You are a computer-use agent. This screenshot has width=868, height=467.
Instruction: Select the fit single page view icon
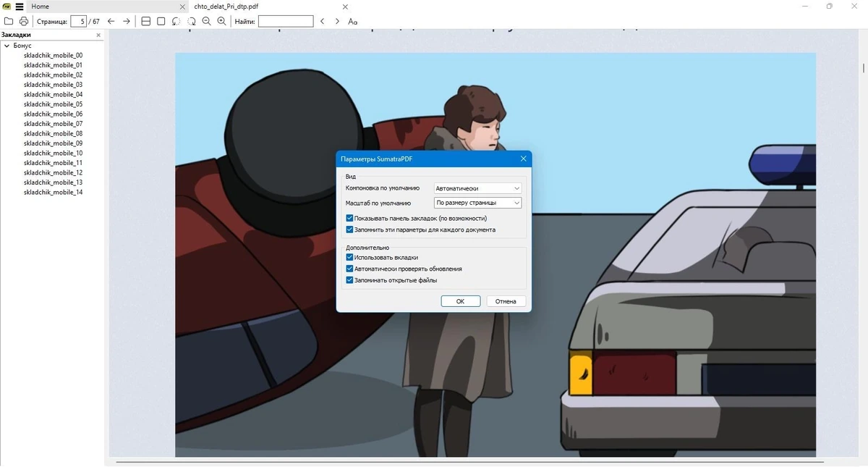[x=161, y=22]
